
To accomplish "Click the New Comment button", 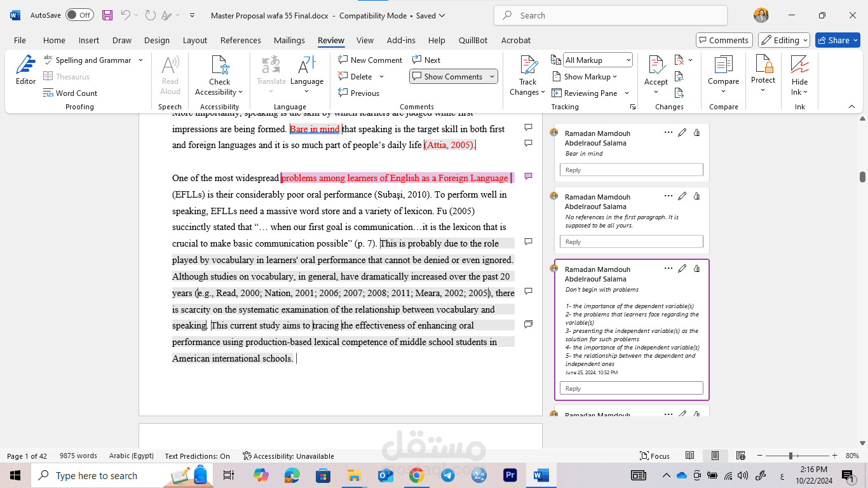I will (x=370, y=60).
